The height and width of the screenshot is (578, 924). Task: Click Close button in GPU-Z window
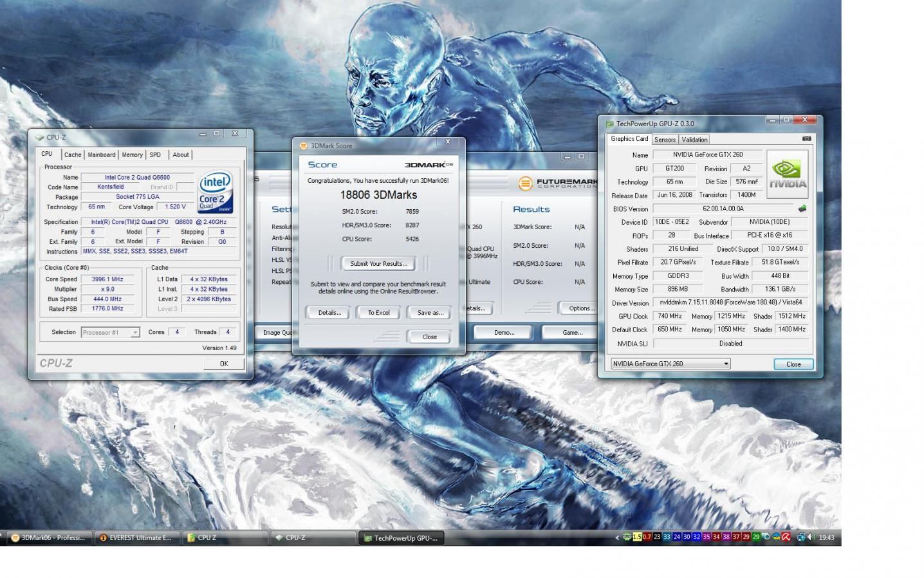[x=793, y=364]
